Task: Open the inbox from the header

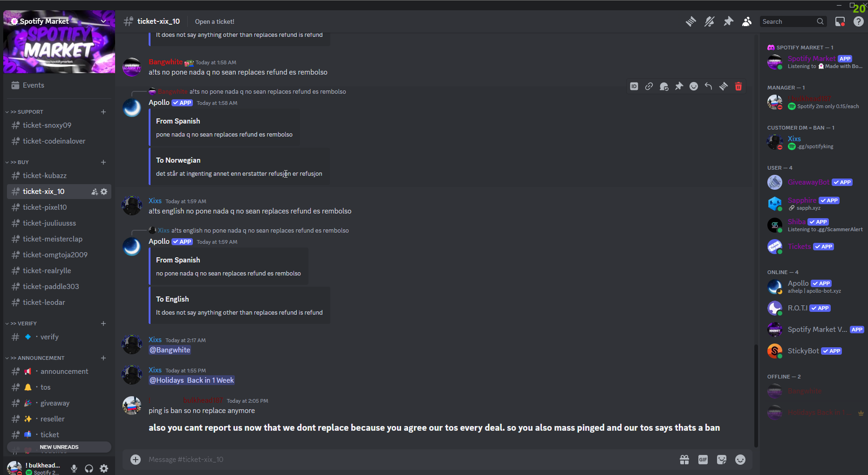Action: pos(840,21)
